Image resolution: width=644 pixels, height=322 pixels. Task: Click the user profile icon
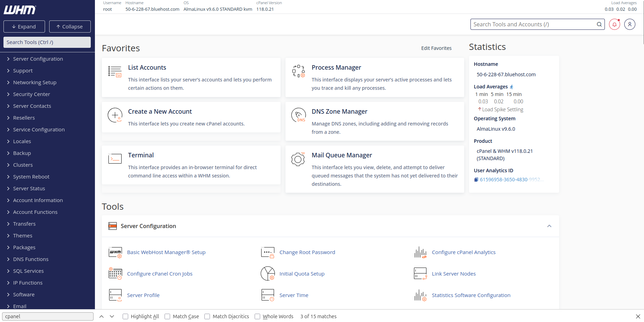click(630, 24)
